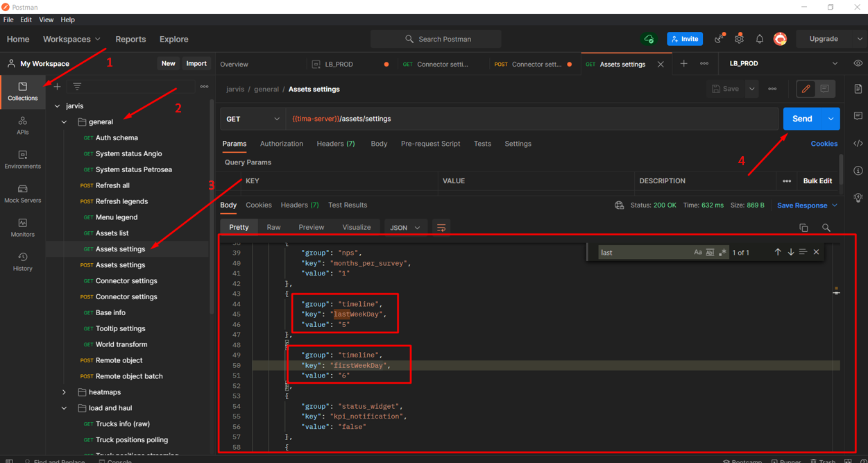Click the Send button
The image size is (868, 463).
click(802, 119)
